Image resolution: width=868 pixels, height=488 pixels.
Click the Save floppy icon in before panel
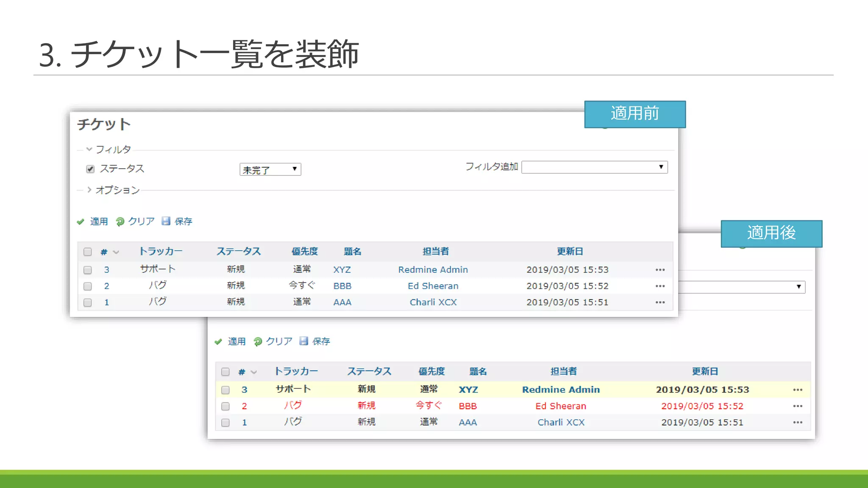tap(166, 221)
